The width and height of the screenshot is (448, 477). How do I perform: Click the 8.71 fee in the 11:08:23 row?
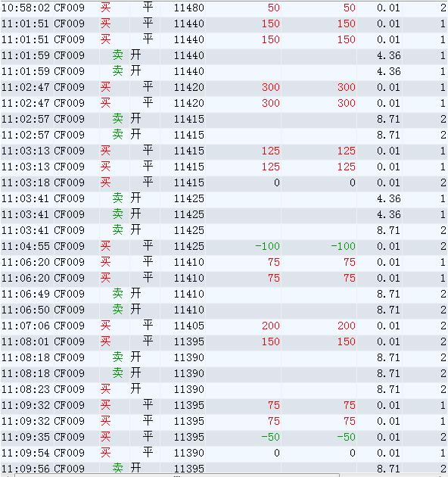coord(388,389)
